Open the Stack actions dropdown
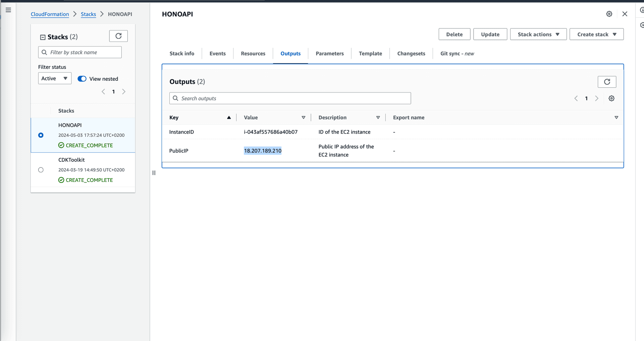The image size is (644, 341). (x=538, y=34)
